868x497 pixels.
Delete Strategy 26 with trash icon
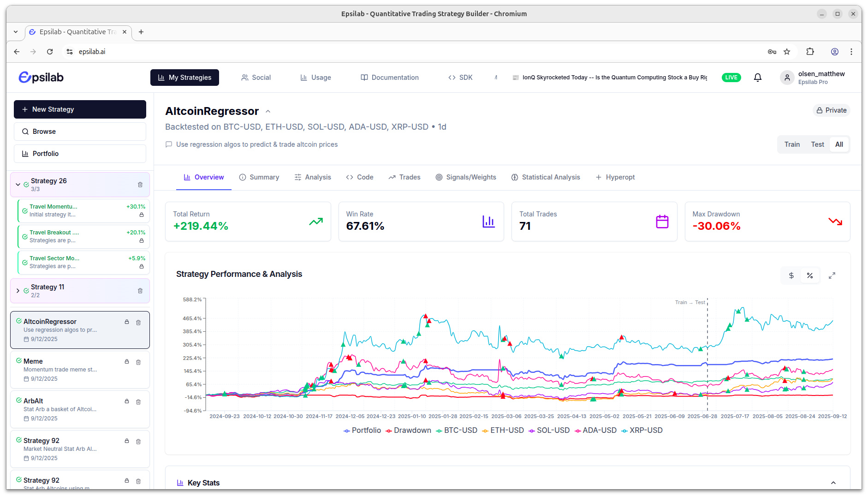click(140, 185)
